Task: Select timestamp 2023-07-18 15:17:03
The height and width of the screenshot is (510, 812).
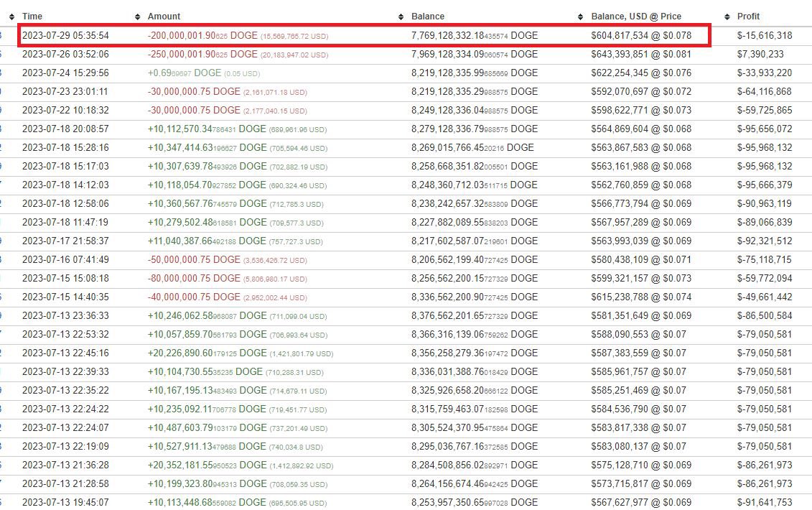Action: tap(66, 167)
